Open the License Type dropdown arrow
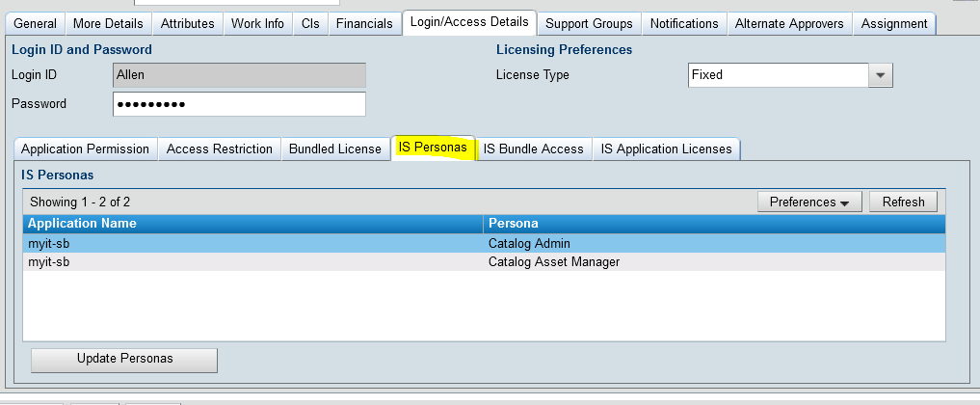 (x=880, y=75)
